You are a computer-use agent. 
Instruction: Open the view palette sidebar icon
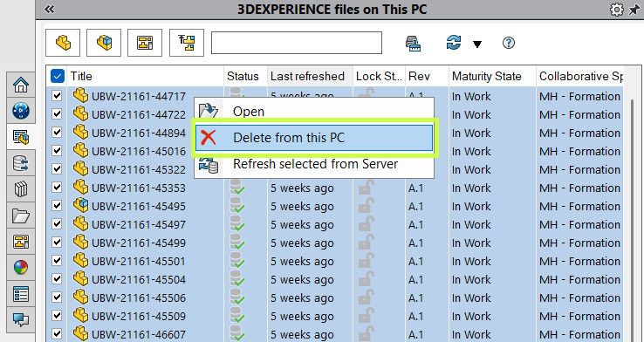click(x=21, y=242)
